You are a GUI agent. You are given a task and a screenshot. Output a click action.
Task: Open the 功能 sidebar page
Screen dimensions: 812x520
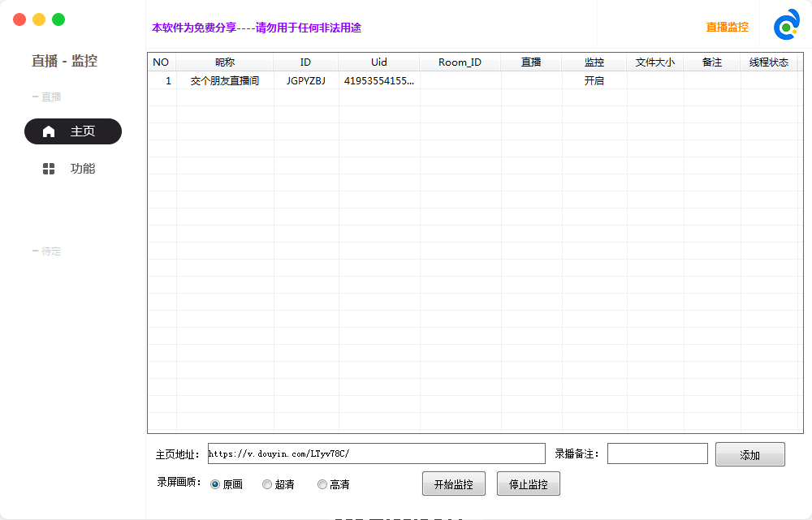coord(83,169)
